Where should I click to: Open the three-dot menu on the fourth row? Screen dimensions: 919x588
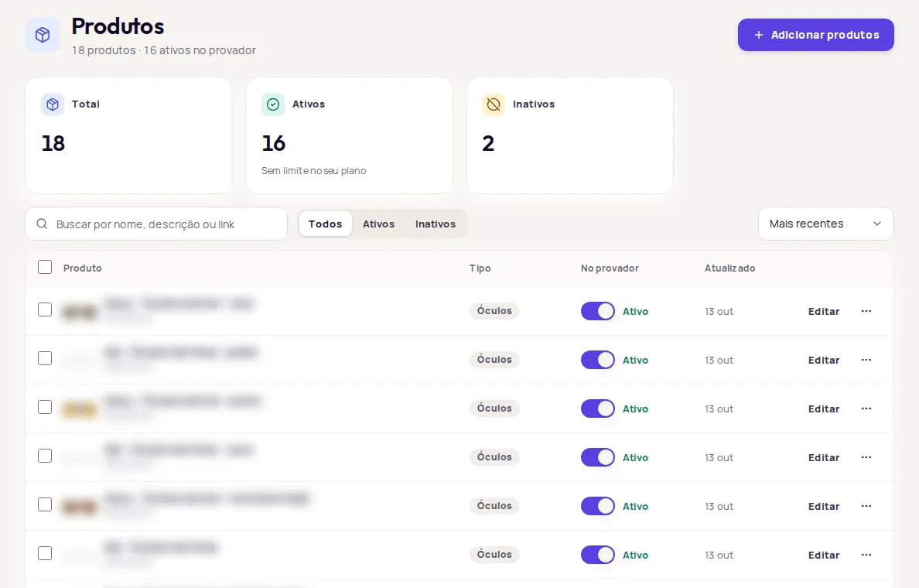pos(866,457)
